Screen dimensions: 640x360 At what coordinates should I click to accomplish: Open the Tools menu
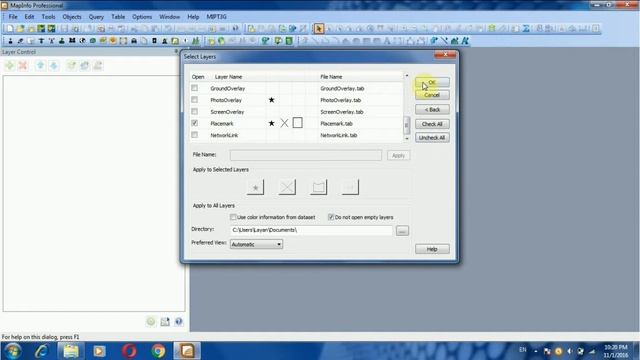click(x=48, y=17)
